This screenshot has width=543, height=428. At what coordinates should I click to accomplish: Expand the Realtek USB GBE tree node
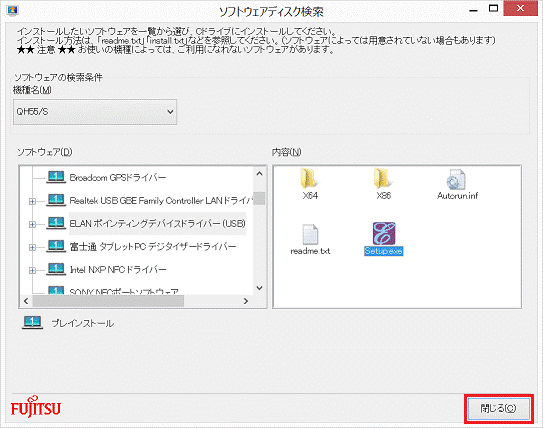click(32, 201)
